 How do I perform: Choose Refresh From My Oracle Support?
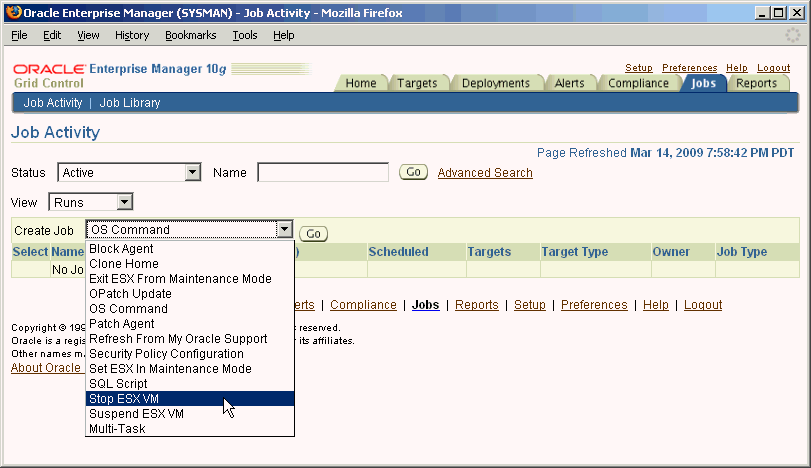(x=190, y=339)
